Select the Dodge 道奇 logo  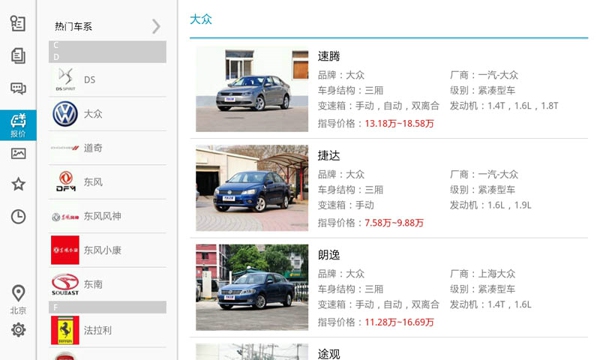pos(65,148)
